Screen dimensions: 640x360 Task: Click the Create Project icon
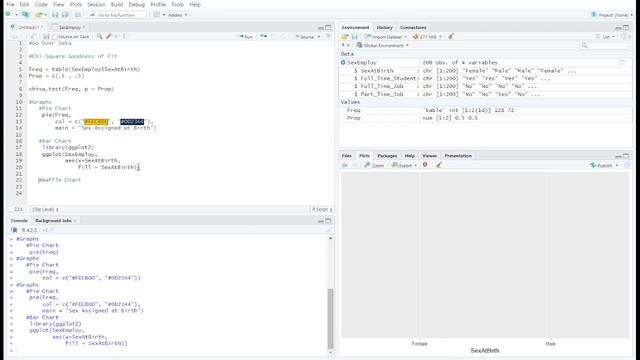pyautogui.click(x=25, y=15)
